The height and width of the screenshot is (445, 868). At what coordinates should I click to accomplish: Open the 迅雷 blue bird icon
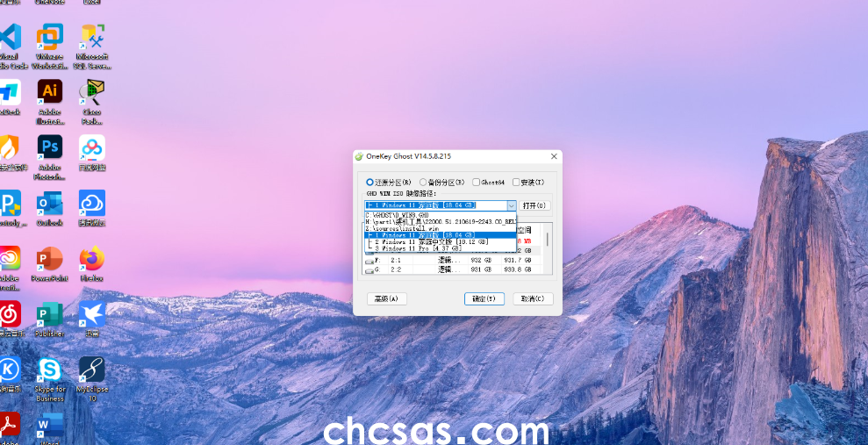pyautogui.click(x=92, y=319)
